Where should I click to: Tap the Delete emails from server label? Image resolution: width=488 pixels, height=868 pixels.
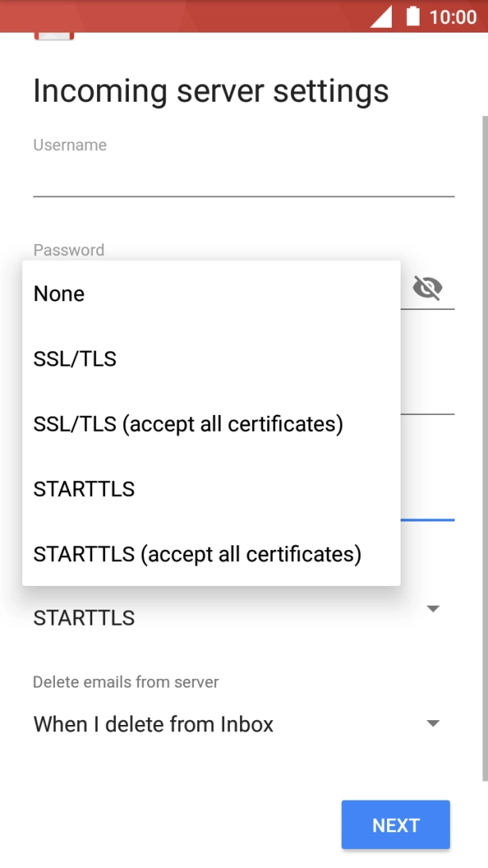tap(126, 682)
